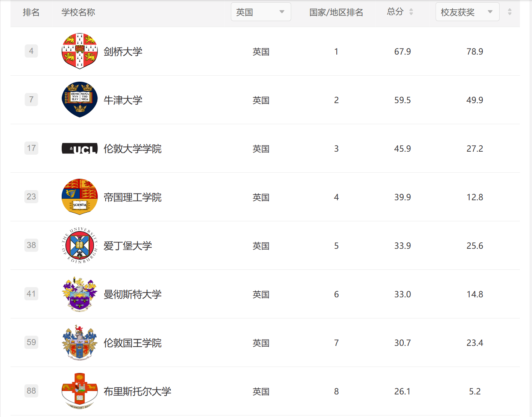Screen dimensions: 532x417
Task: Click alumni award value 5.2
Action: [x=475, y=391]
